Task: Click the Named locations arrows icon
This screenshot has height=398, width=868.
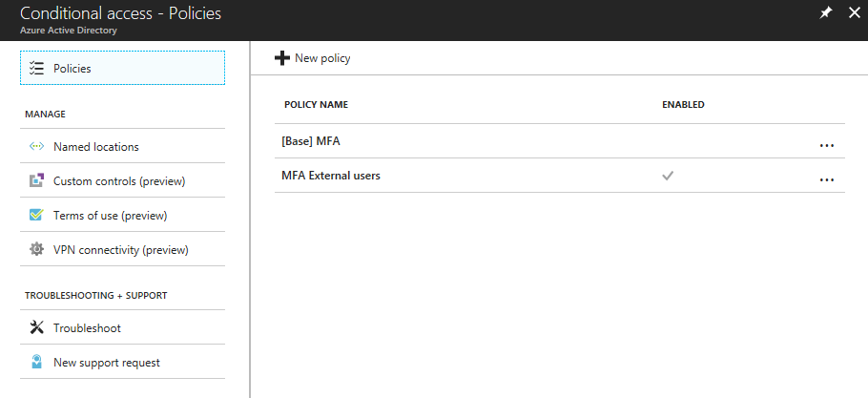Action: [36, 147]
